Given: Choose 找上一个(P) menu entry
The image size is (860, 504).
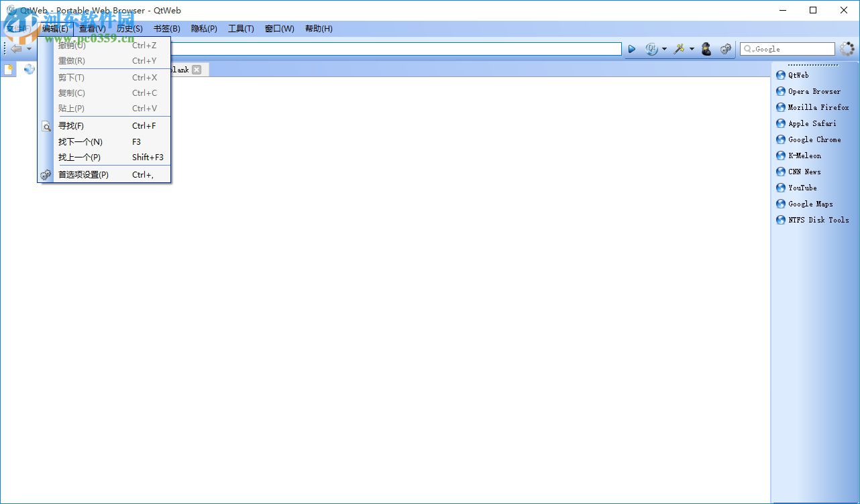Looking at the screenshot, I should pos(104,157).
